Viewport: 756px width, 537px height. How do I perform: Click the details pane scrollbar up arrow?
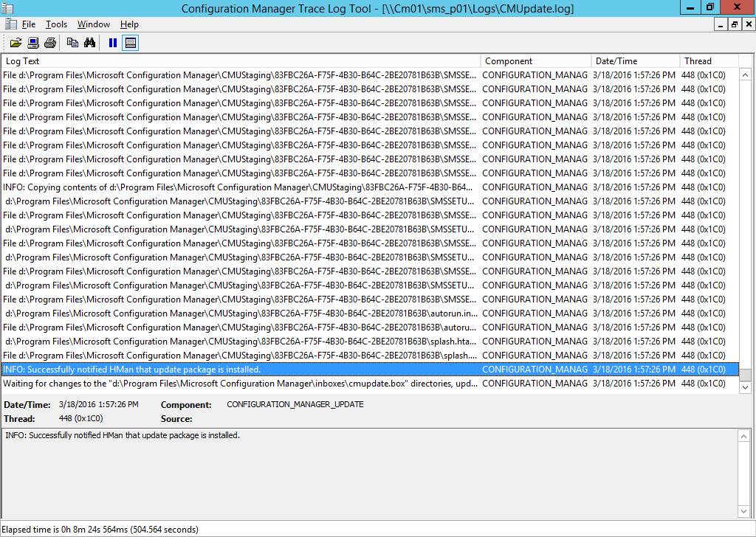pyautogui.click(x=744, y=437)
